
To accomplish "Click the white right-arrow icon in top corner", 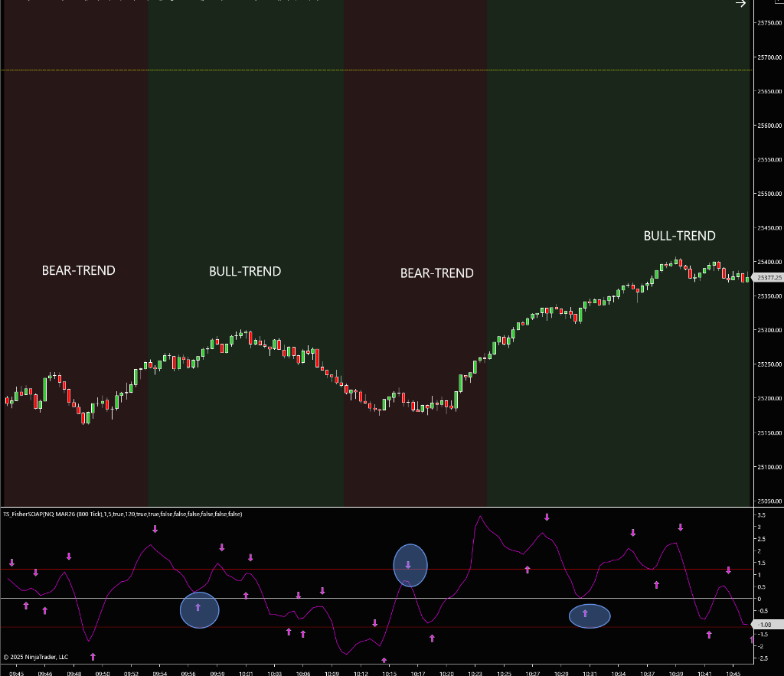I will pos(740,4).
